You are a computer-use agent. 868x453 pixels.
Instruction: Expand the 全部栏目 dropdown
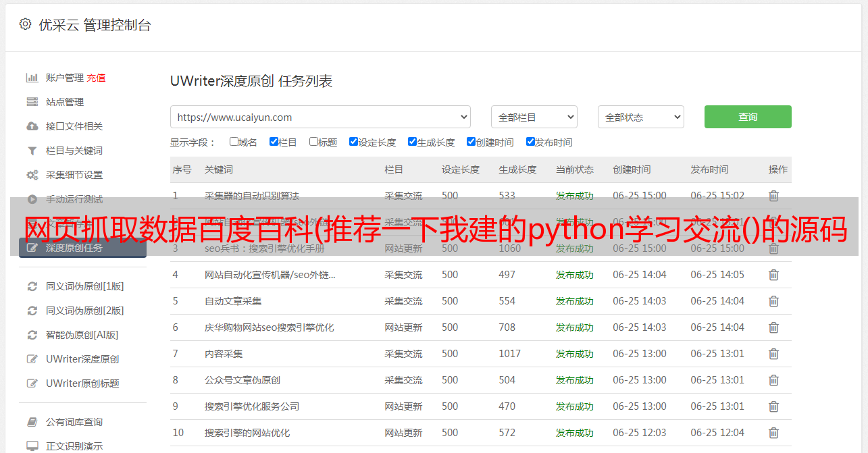(534, 117)
